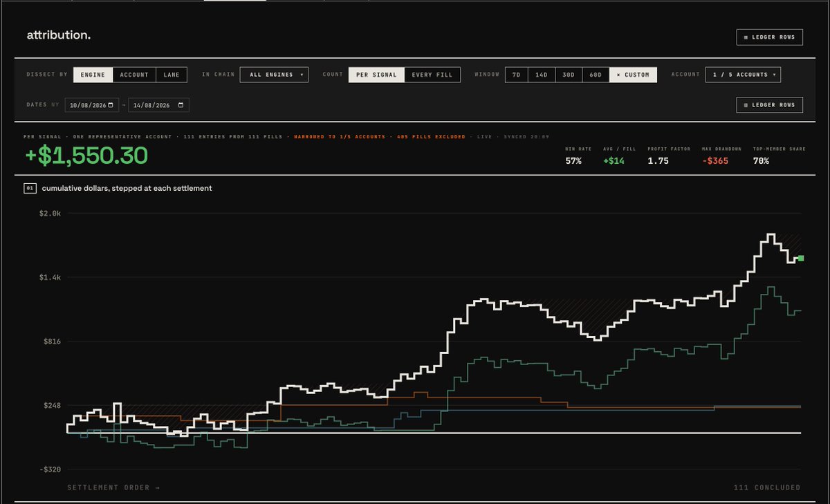
Task: Click Ledger Rows button beside the dates row
Action: click(x=770, y=105)
